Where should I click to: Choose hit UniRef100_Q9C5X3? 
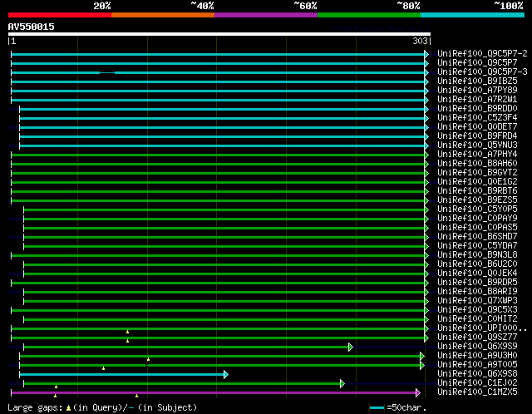pos(477,310)
